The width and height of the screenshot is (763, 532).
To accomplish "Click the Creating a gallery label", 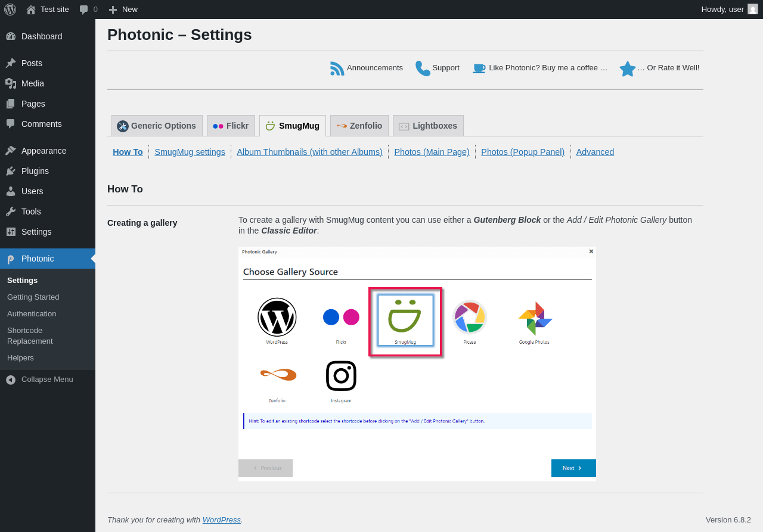I will point(142,223).
